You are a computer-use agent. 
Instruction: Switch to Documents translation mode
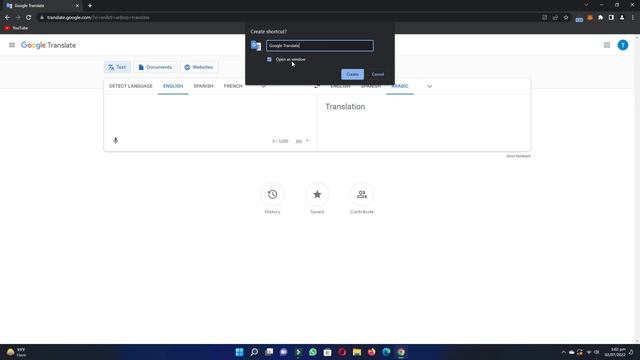[x=155, y=67]
